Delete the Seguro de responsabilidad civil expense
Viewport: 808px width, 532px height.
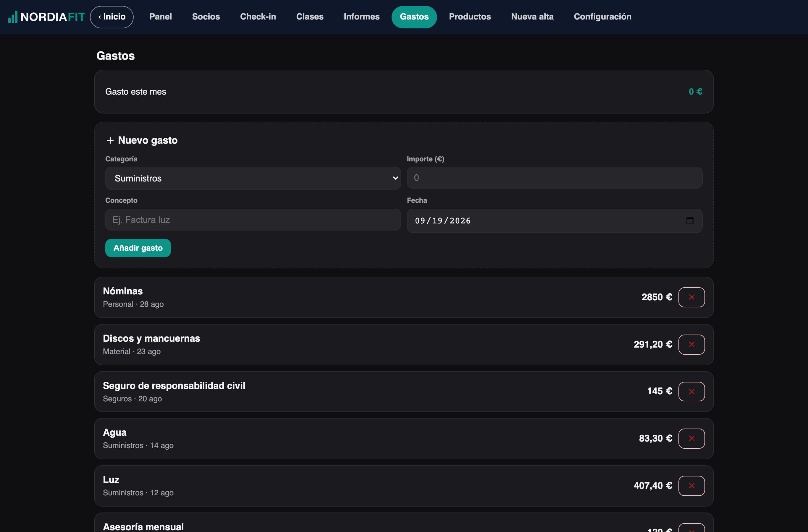[x=691, y=392]
